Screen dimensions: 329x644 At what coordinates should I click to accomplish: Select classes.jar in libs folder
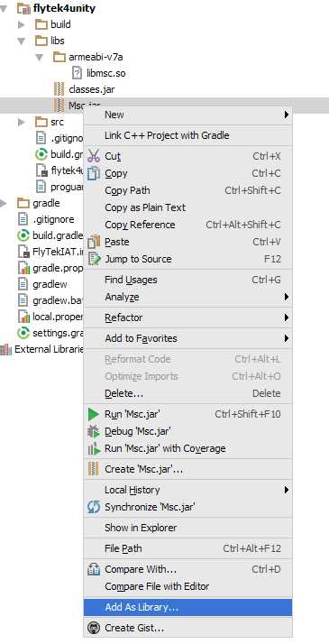pos(92,89)
